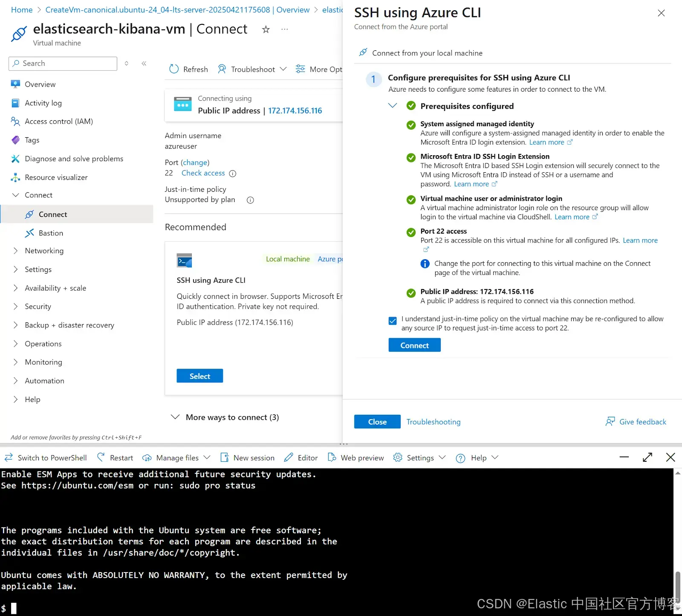Click the blue Connect button
This screenshot has height=616, width=682.
click(x=415, y=345)
